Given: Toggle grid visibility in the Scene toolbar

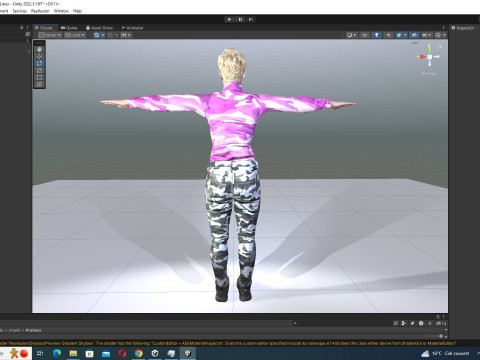Looking at the screenshot, I should [96, 35].
